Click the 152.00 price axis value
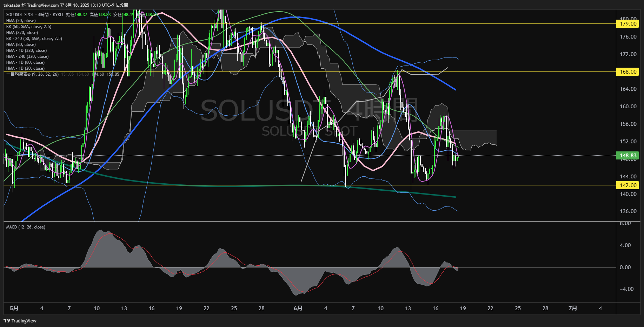 [628, 142]
